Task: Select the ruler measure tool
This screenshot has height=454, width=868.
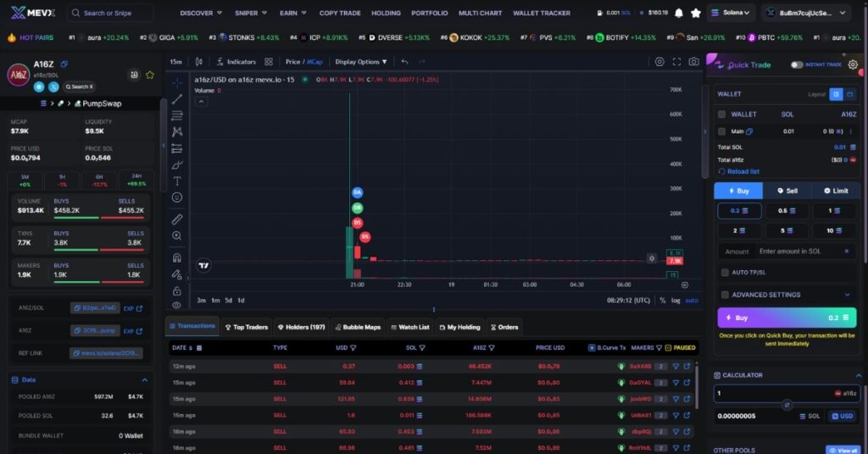Action: [x=177, y=219]
